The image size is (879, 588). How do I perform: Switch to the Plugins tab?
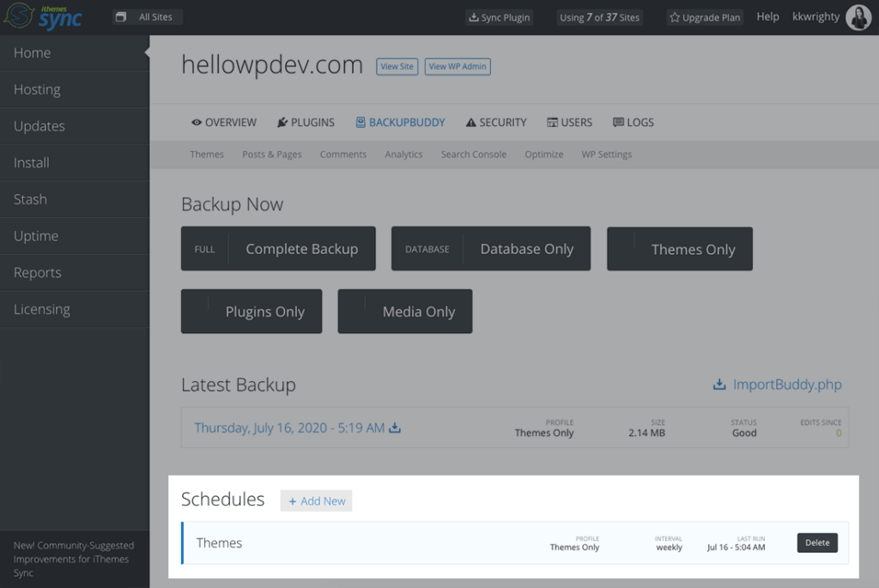(306, 122)
